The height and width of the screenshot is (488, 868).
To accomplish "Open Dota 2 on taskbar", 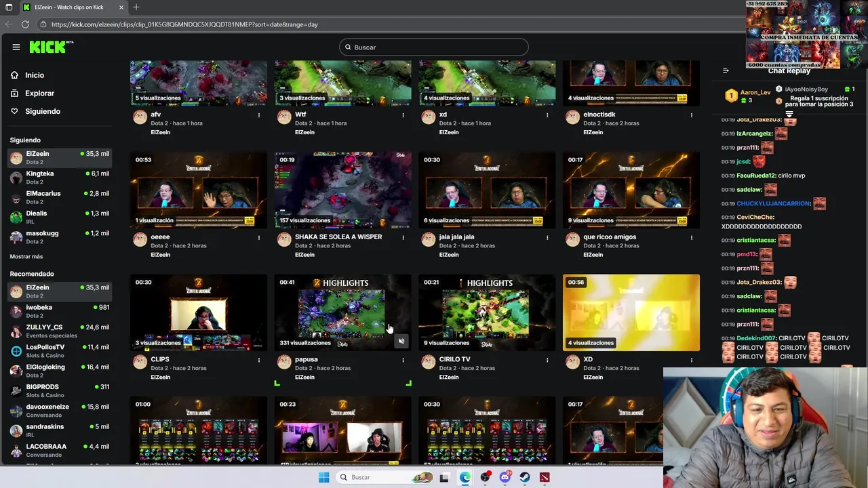I will pos(545,477).
